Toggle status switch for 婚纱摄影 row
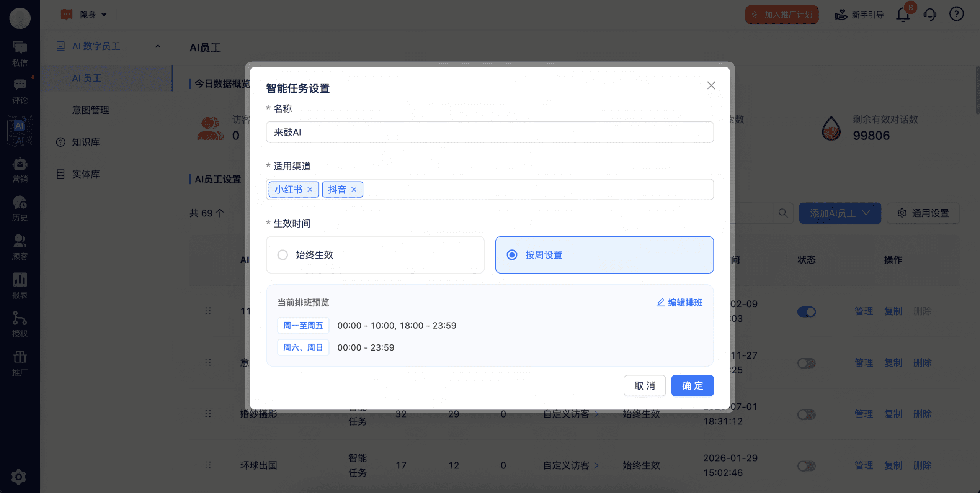 tap(807, 414)
